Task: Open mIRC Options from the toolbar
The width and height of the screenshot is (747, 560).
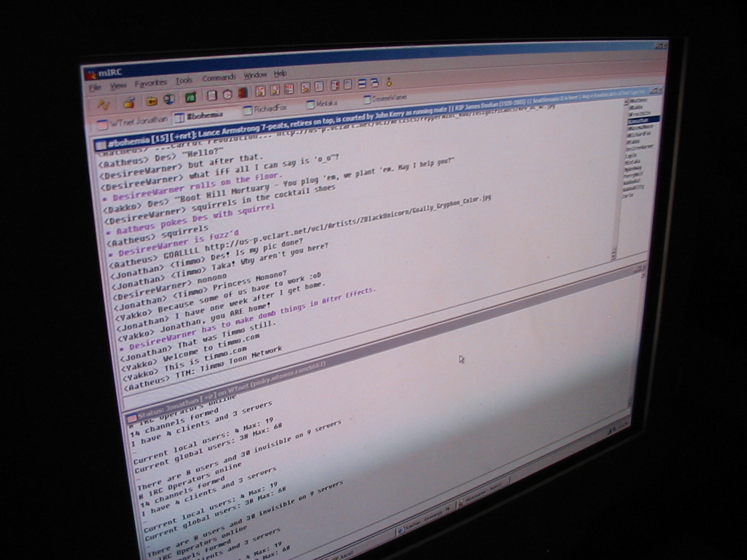Action: [129, 103]
